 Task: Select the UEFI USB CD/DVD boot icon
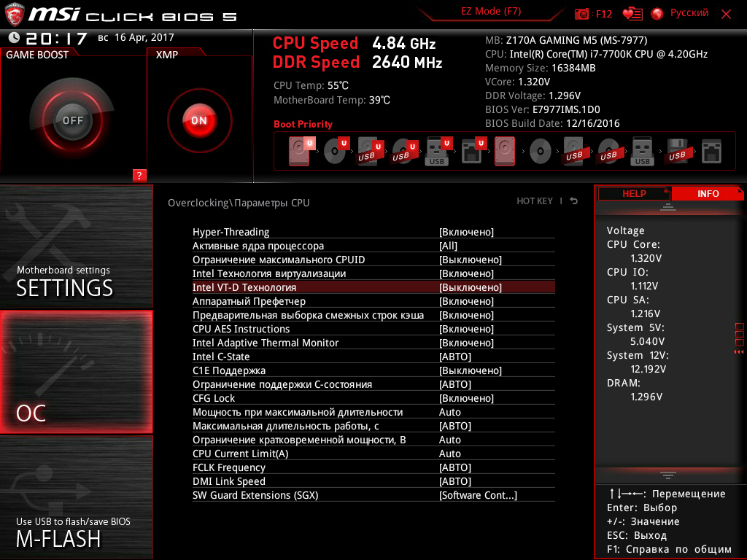pyautogui.click(x=404, y=151)
